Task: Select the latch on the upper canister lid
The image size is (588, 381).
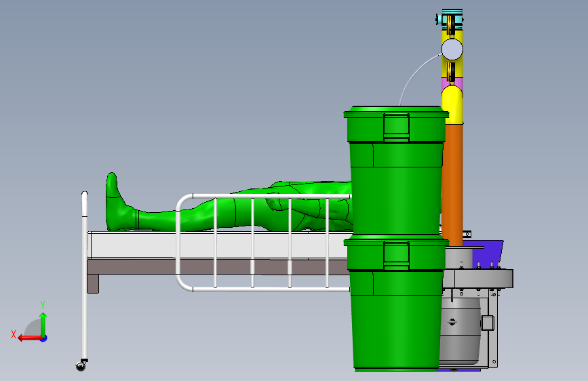Action: pyautogui.click(x=396, y=127)
